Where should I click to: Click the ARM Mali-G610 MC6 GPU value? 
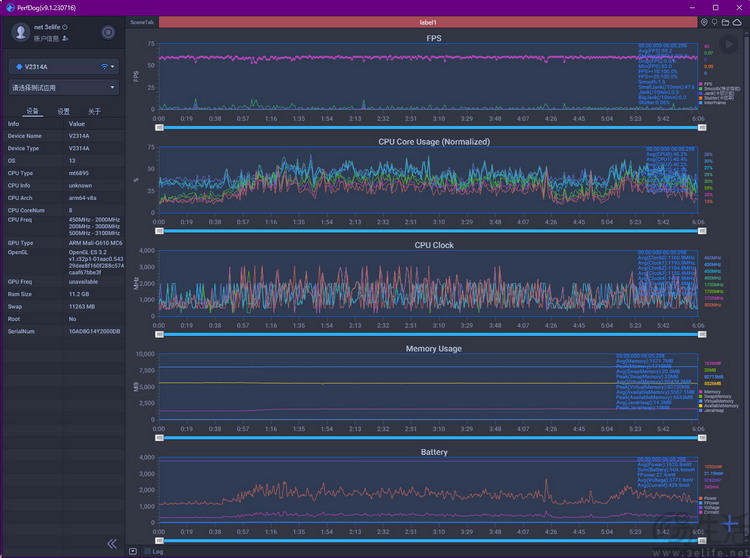pos(95,243)
